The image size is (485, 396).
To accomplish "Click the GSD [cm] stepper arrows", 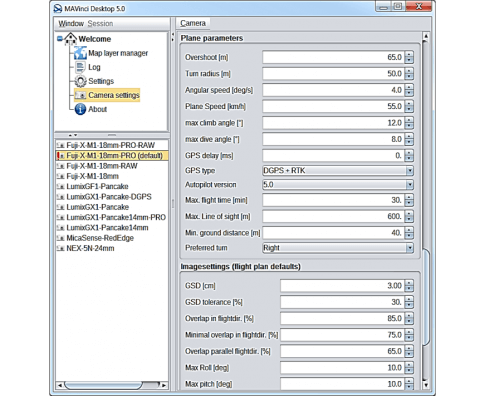I will pyautogui.click(x=409, y=286).
